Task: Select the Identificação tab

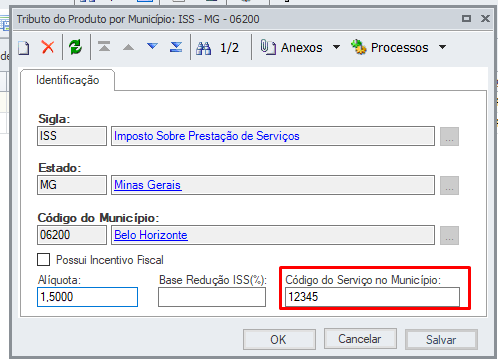Action: click(67, 80)
